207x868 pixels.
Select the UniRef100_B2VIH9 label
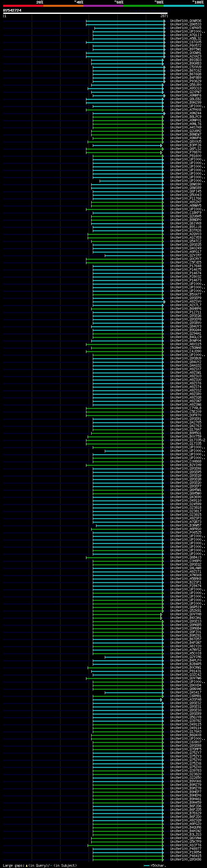(186, 465)
